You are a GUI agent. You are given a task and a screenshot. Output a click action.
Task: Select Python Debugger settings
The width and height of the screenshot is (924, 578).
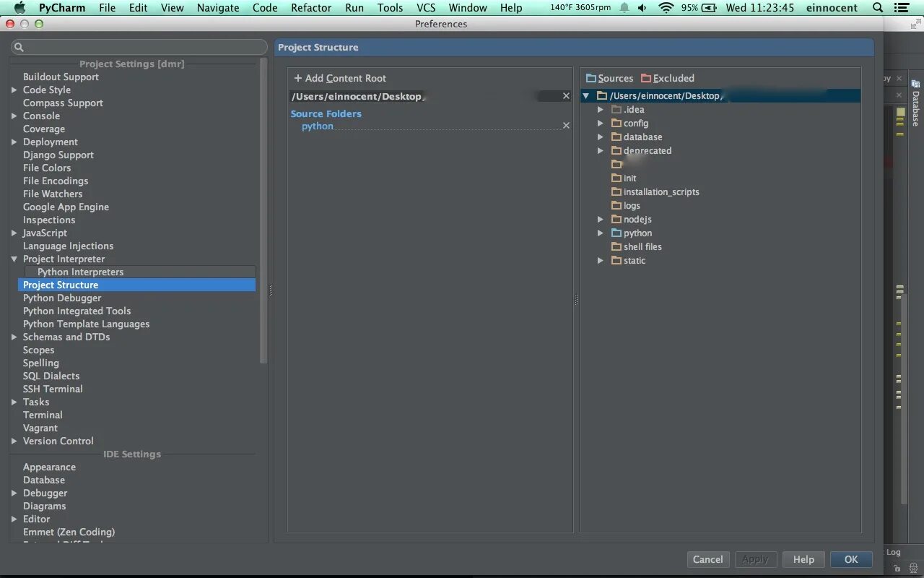62,298
